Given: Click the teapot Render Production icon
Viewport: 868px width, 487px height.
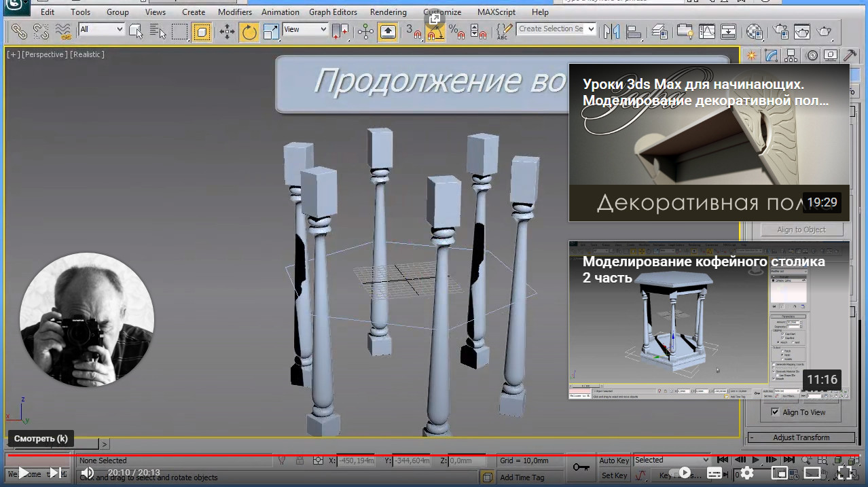Looking at the screenshot, I should click(824, 32).
